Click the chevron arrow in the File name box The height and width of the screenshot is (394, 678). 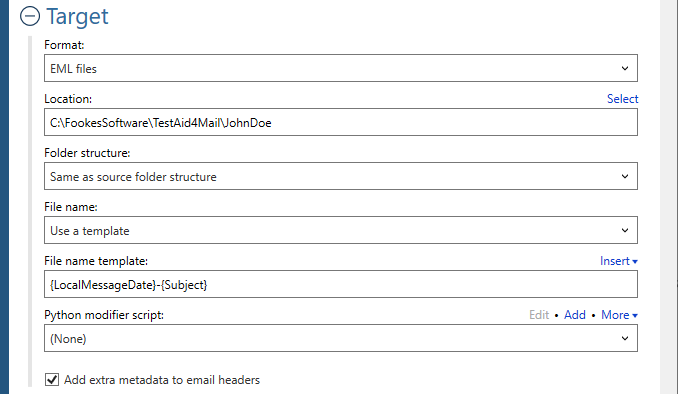625,231
